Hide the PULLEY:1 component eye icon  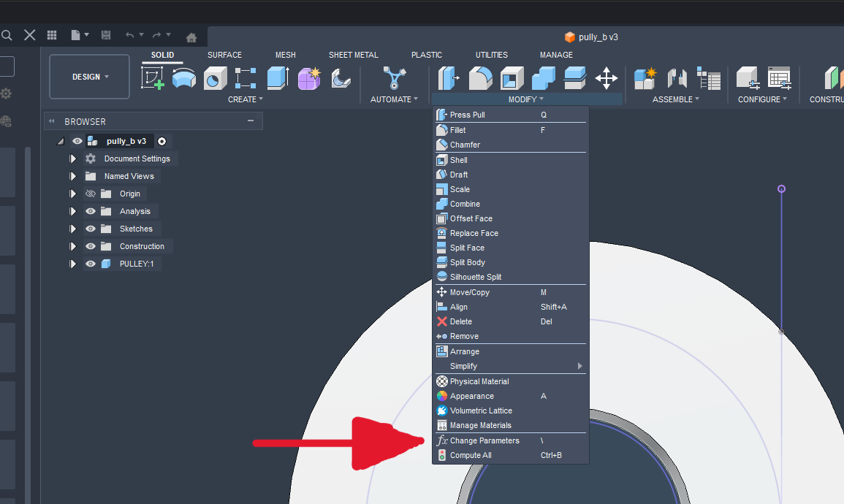tap(91, 264)
